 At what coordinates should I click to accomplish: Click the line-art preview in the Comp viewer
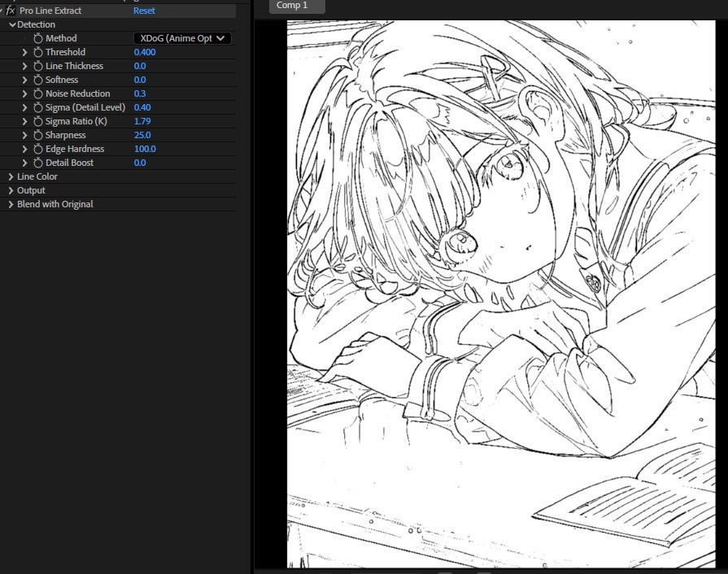[501, 294]
